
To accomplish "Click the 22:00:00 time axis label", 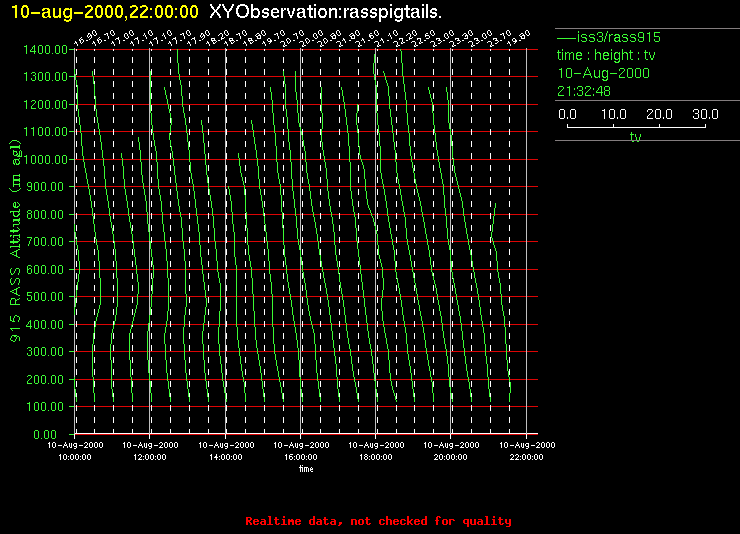I will (526, 457).
